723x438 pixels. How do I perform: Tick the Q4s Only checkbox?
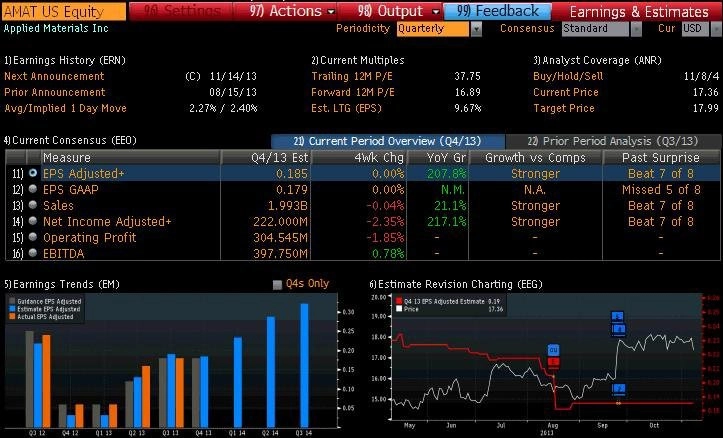[277, 284]
